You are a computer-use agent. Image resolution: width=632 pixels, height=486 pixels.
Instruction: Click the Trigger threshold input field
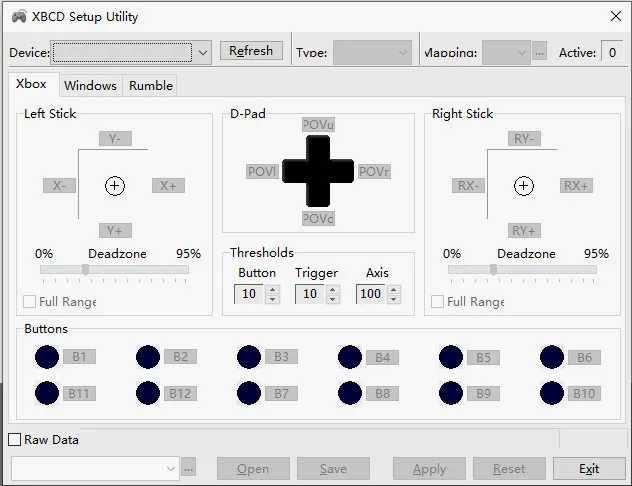[310, 294]
